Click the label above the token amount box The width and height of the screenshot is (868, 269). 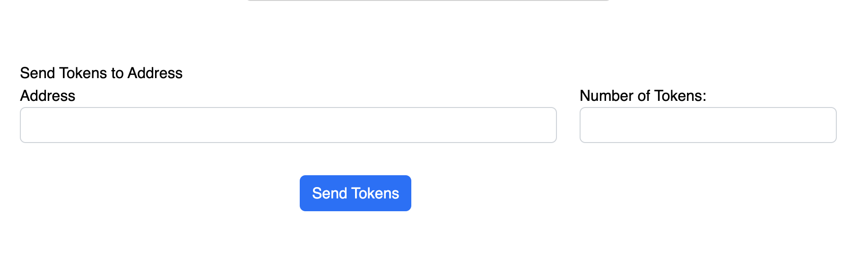click(642, 96)
